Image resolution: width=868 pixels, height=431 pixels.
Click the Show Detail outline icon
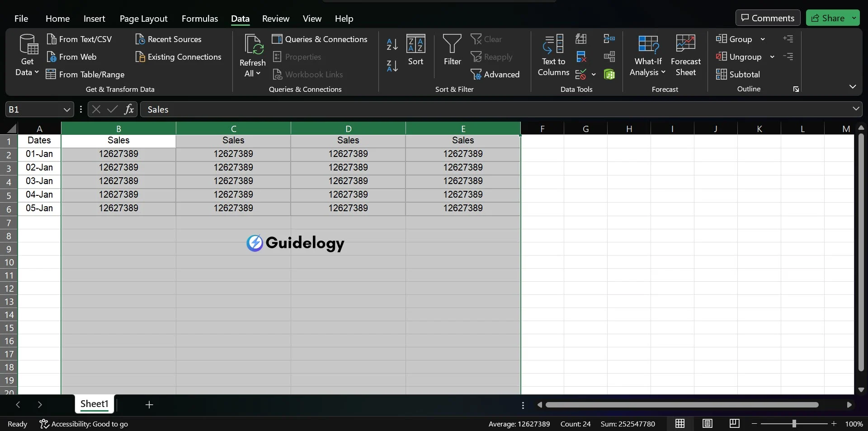788,39
